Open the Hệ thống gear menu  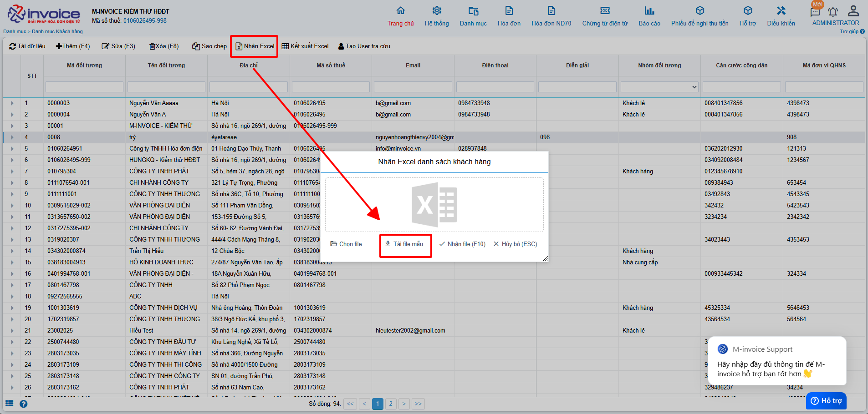point(436,11)
